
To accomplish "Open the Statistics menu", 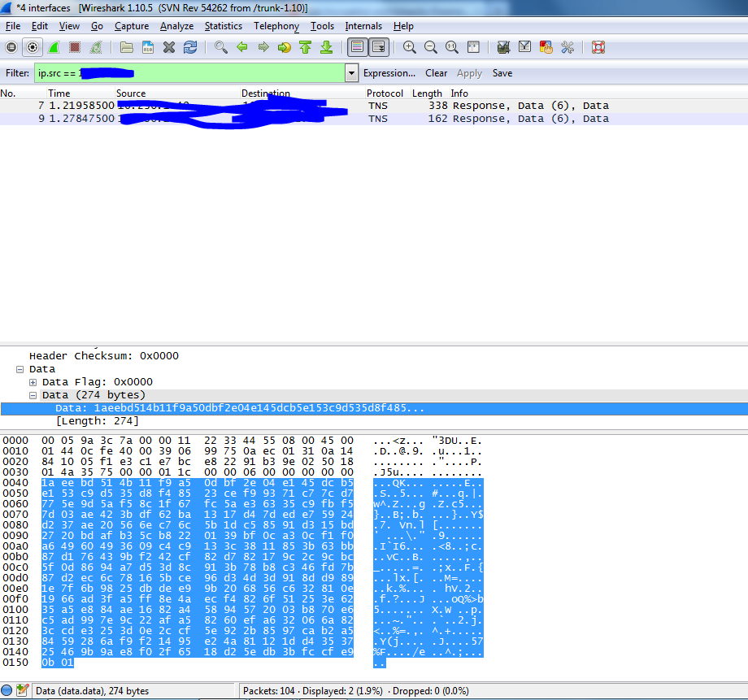I will pyautogui.click(x=223, y=26).
